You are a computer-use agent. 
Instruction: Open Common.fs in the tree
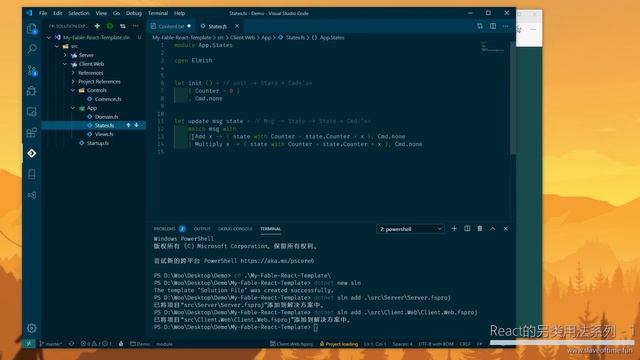pos(108,99)
